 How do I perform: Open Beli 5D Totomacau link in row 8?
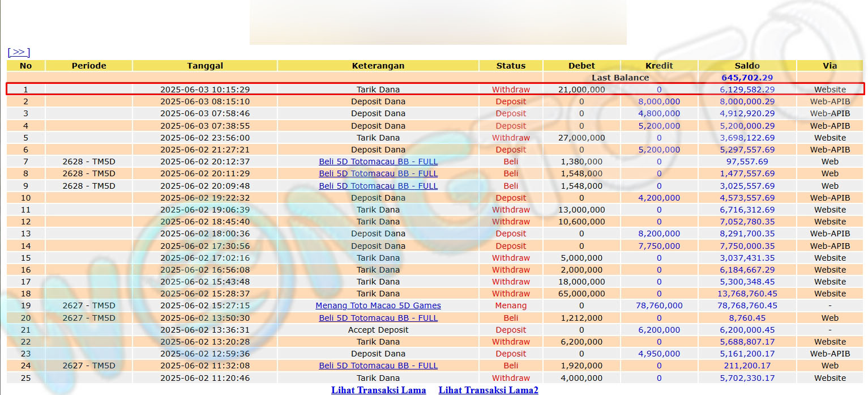pyautogui.click(x=378, y=173)
